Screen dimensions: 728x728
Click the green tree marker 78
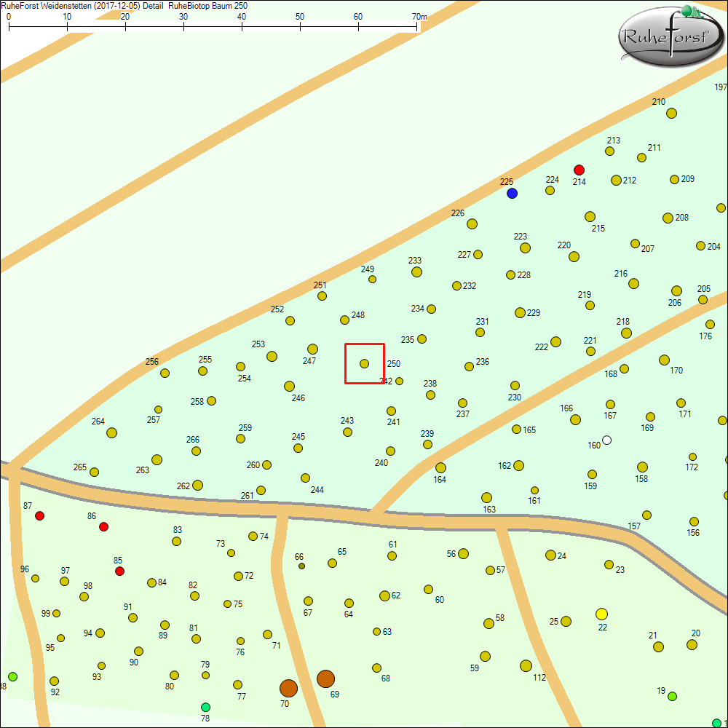coord(205,707)
